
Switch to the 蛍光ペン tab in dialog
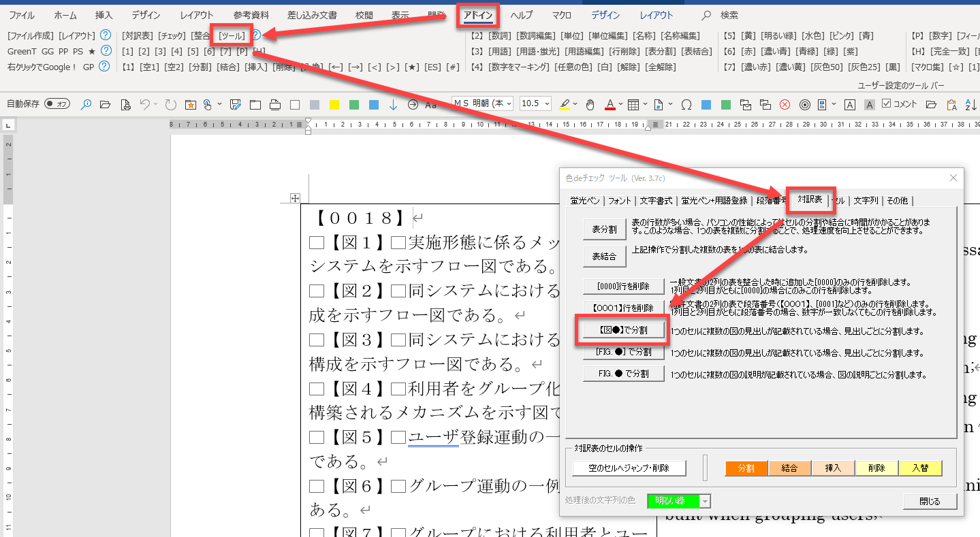585,200
